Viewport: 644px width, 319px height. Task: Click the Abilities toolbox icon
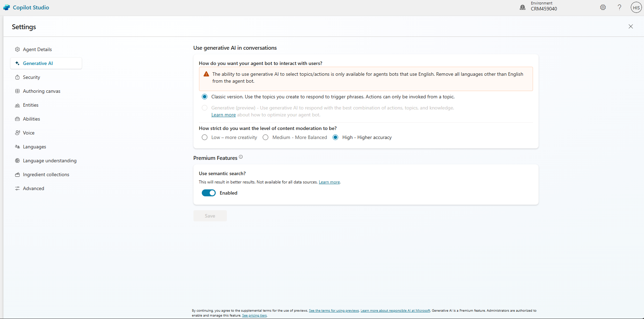(x=17, y=119)
